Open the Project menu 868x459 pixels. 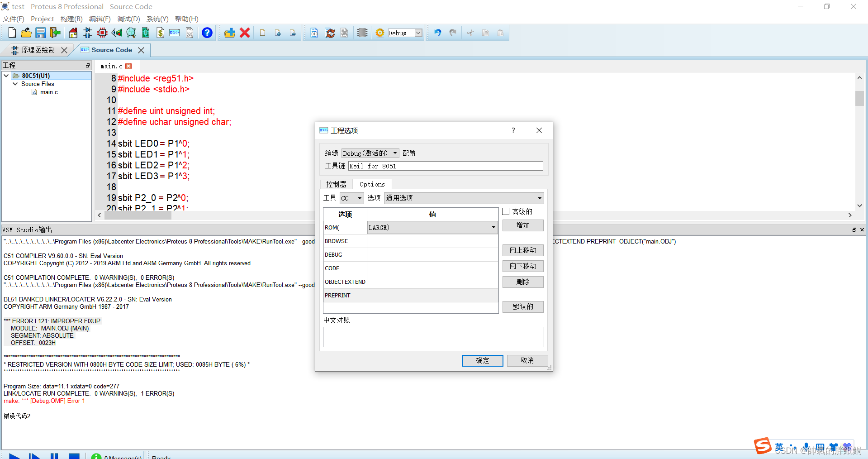click(42, 19)
